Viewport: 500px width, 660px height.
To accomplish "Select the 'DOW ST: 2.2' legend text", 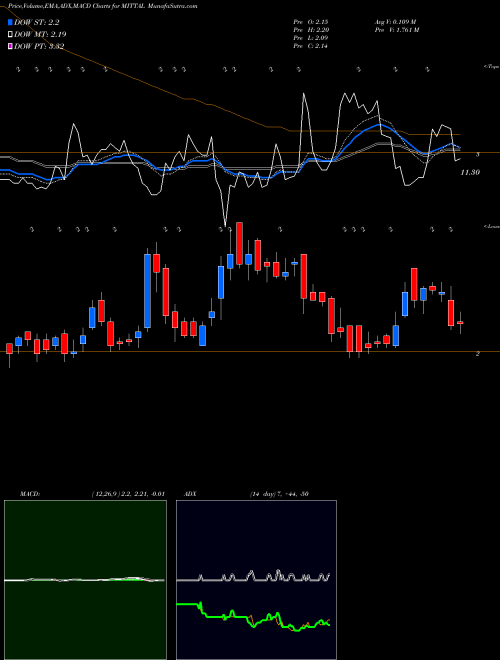I will point(37,23).
